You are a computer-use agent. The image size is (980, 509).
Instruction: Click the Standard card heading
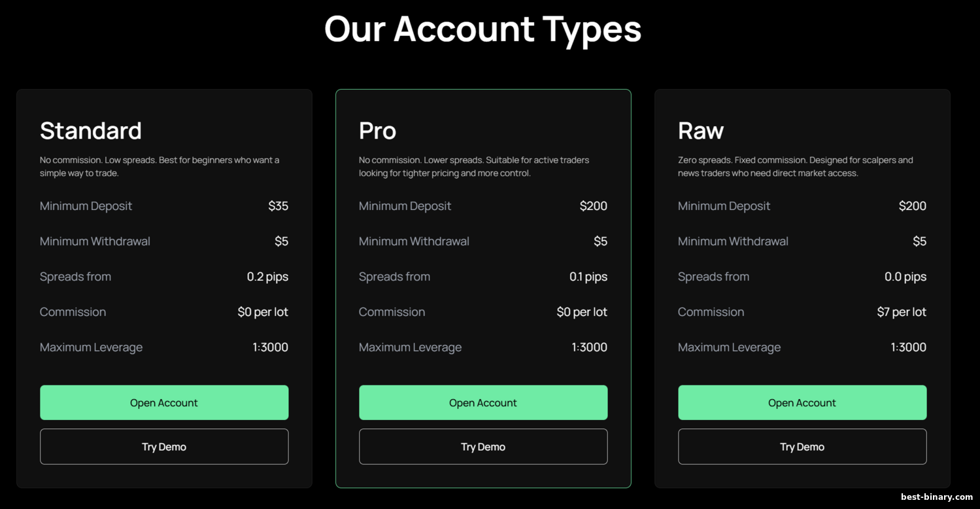[91, 131]
